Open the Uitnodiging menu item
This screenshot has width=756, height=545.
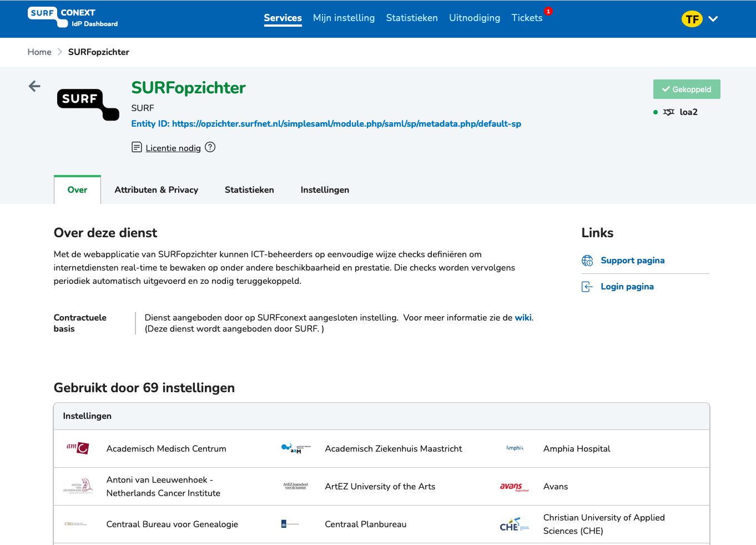point(475,18)
